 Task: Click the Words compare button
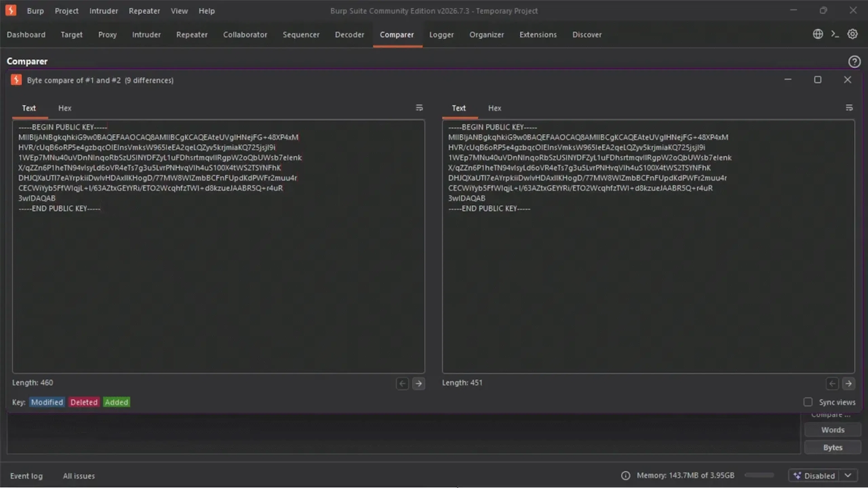click(833, 430)
